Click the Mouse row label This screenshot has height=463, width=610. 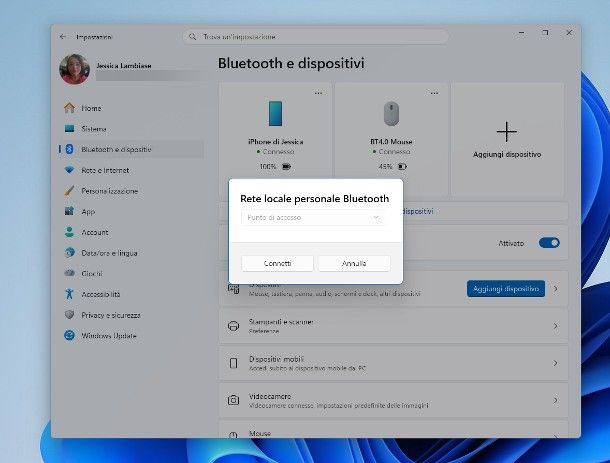pyautogui.click(x=260, y=433)
